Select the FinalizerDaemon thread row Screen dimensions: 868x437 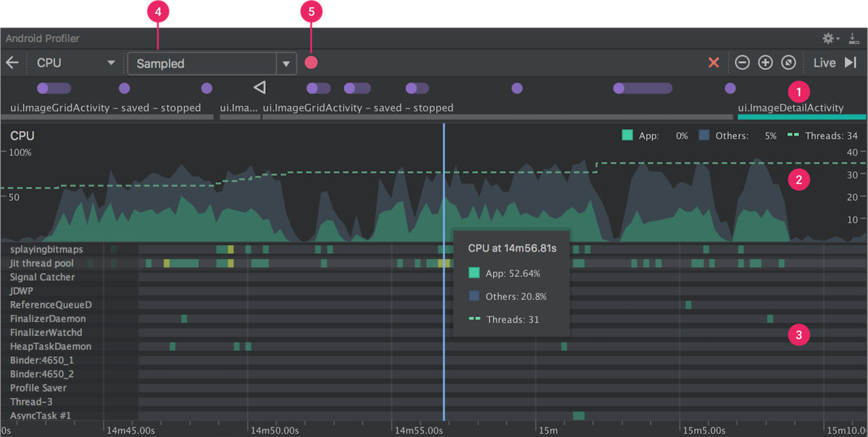point(434,318)
